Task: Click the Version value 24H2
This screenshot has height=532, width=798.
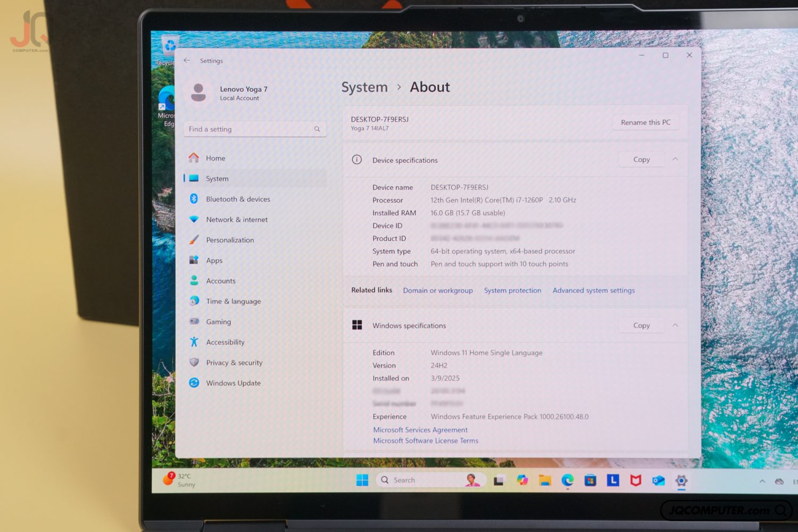Action: 439,365
